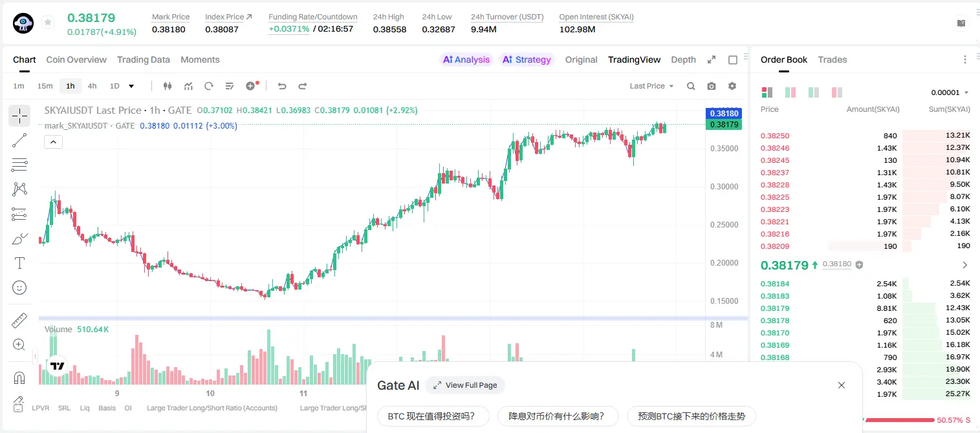Screen dimensions: 980x433
Task: Open the indicator templates list icon
Action: pyautogui.click(x=230, y=86)
